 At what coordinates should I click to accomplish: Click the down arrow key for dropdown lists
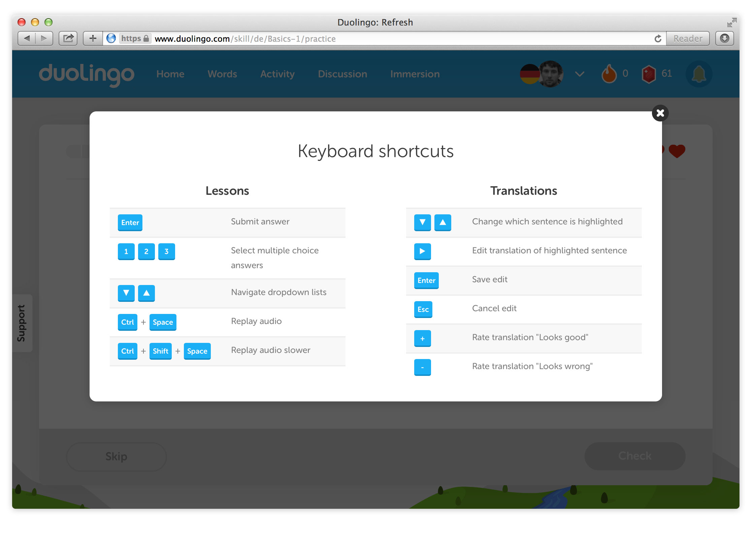tap(126, 293)
